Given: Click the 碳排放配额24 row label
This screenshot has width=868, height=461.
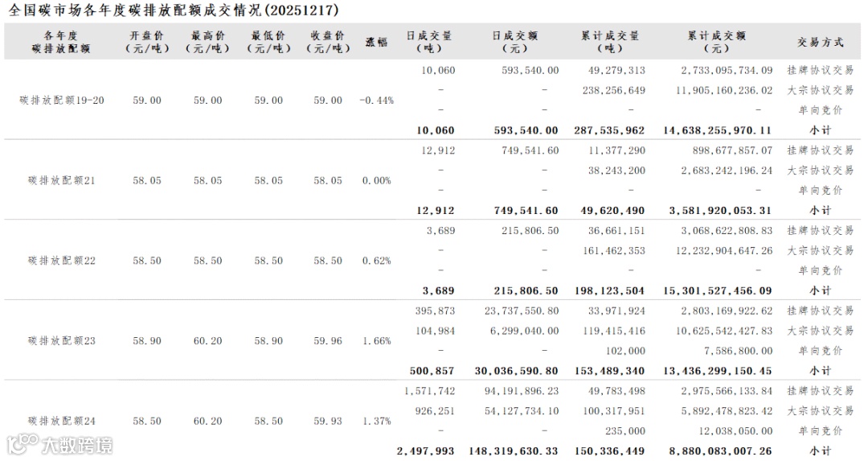Looking at the screenshot, I should (61, 421).
